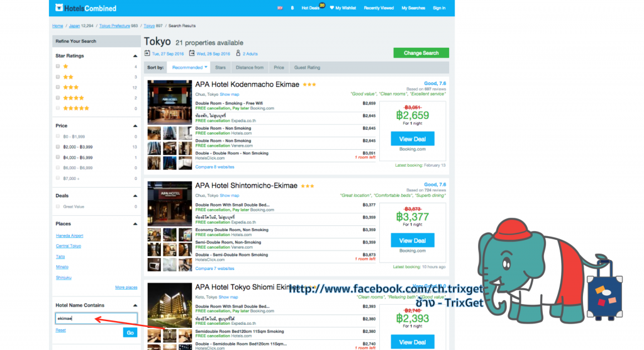This screenshot has width=644, height=350.
Task: Filter by Taito place
Action: pos(60,257)
